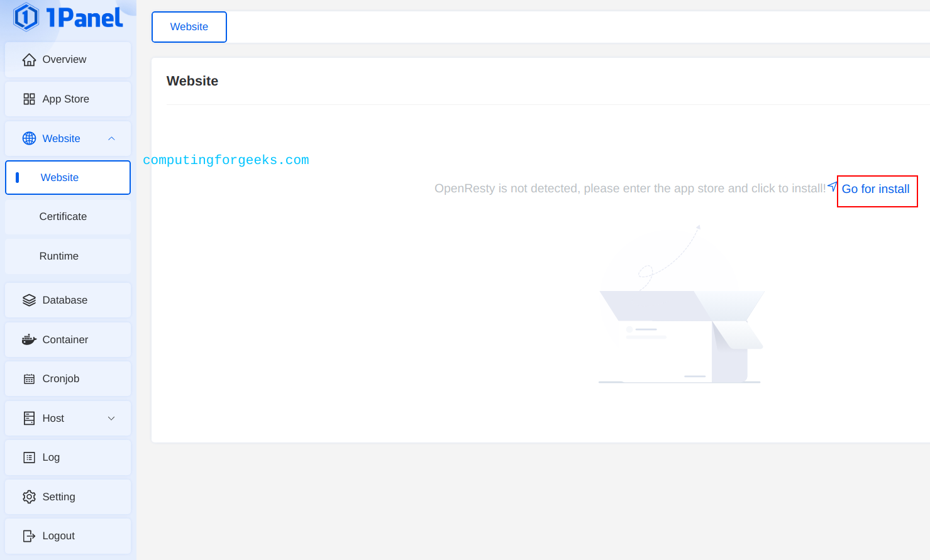
Task: Click the Go for install link
Action: [x=875, y=189]
